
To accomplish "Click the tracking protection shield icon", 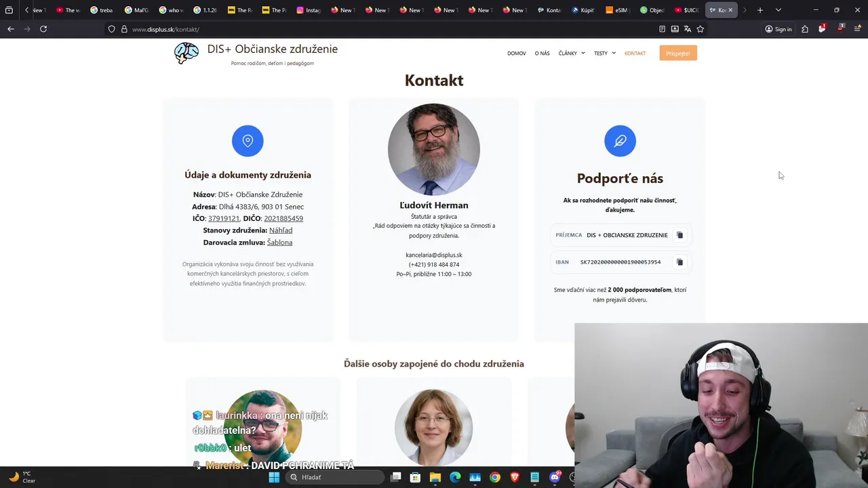I will click(x=111, y=29).
